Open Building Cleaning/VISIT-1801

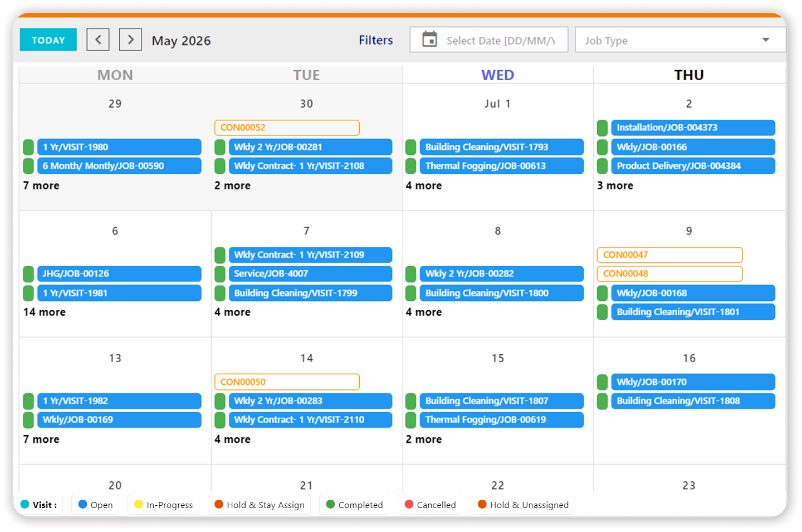click(x=693, y=312)
